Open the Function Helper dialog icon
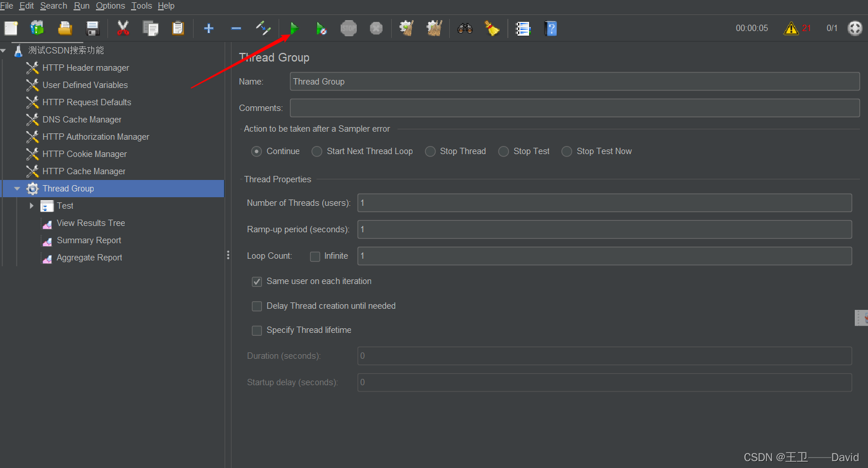Screen dimensions: 868x468 pyautogui.click(x=523, y=28)
